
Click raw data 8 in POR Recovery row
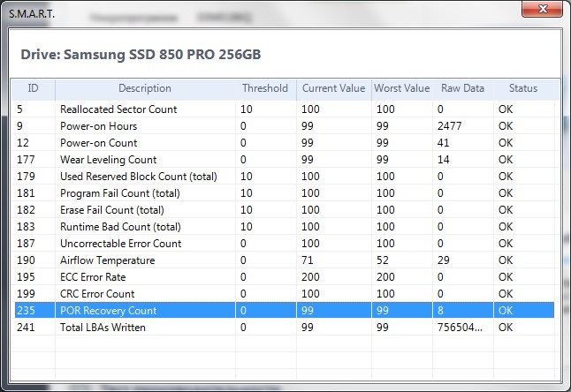click(x=440, y=310)
